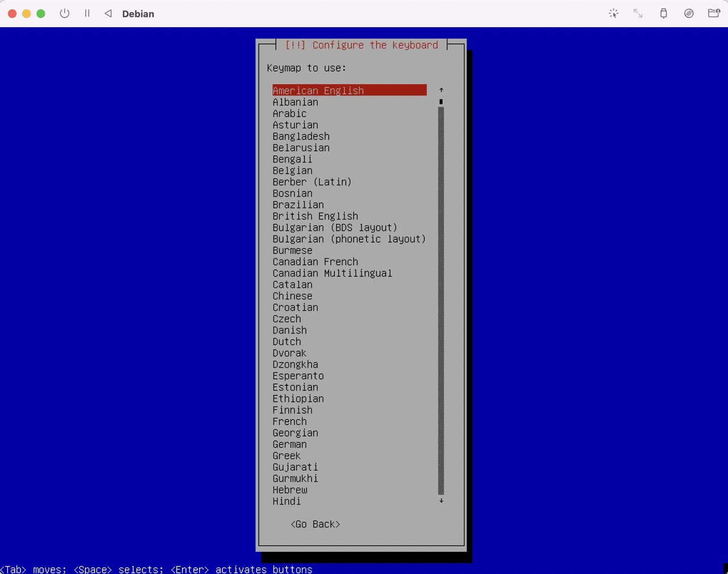Select the Hindi keymap
This screenshot has height=574, width=728.
coord(287,501)
